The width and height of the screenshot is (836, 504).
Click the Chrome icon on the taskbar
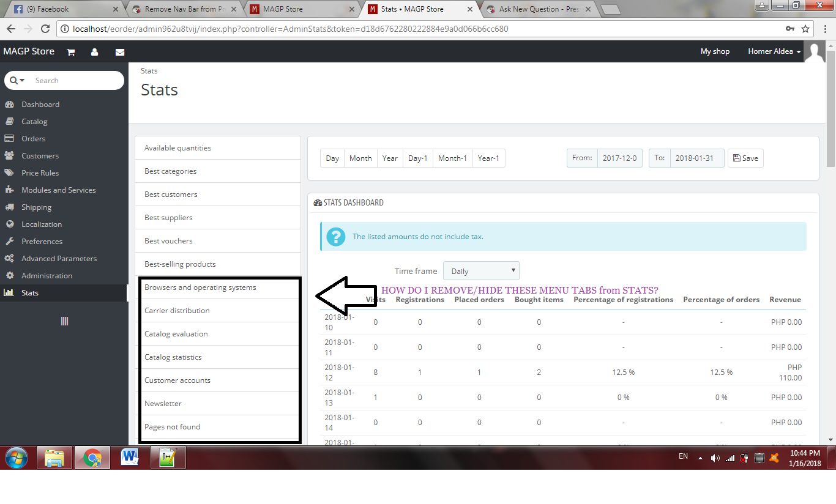[x=92, y=458]
